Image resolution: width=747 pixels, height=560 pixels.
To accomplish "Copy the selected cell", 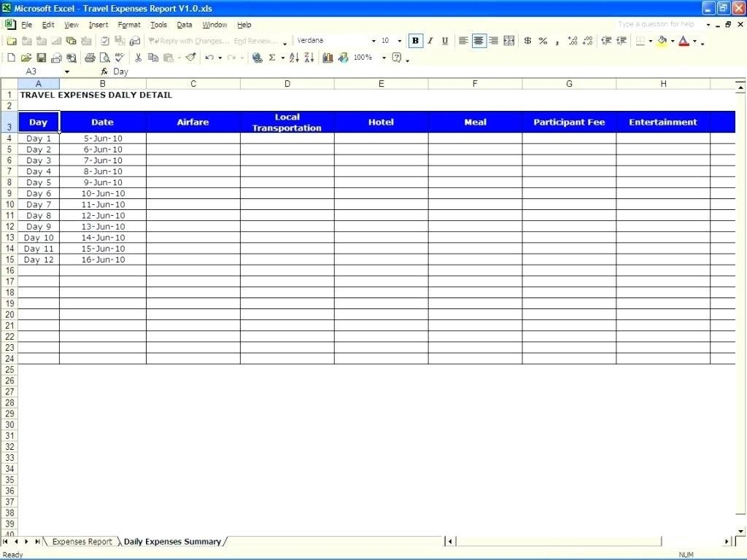I will point(153,58).
